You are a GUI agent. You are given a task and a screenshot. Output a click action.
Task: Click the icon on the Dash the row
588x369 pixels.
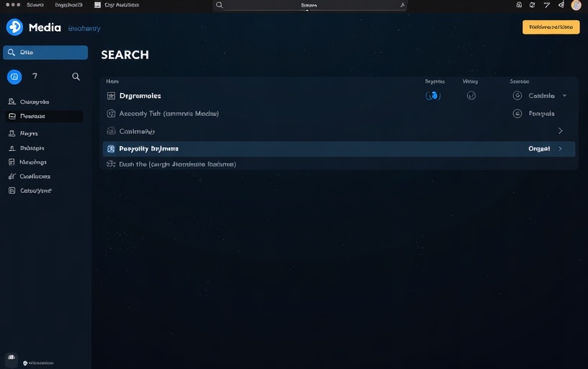tap(111, 164)
